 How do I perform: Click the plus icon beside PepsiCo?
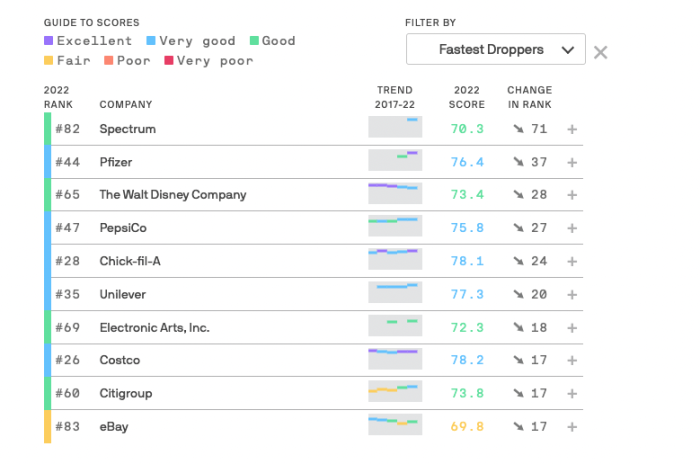coord(572,228)
